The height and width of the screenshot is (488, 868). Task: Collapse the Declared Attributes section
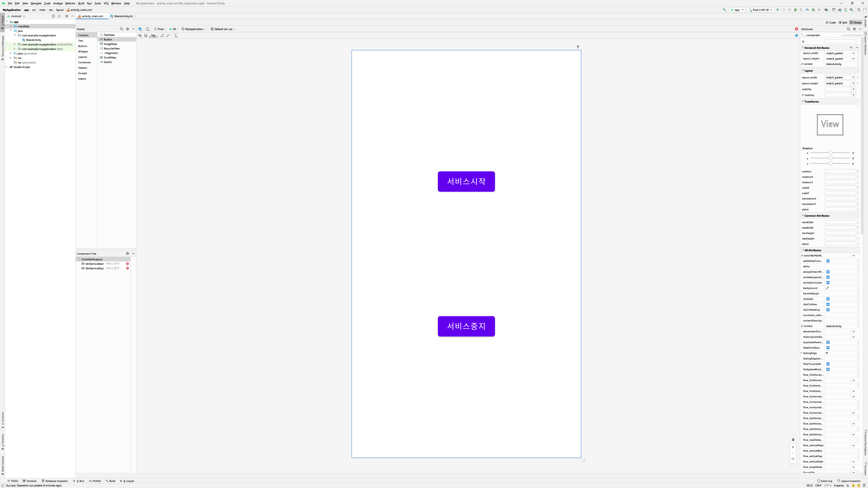(803, 48)
